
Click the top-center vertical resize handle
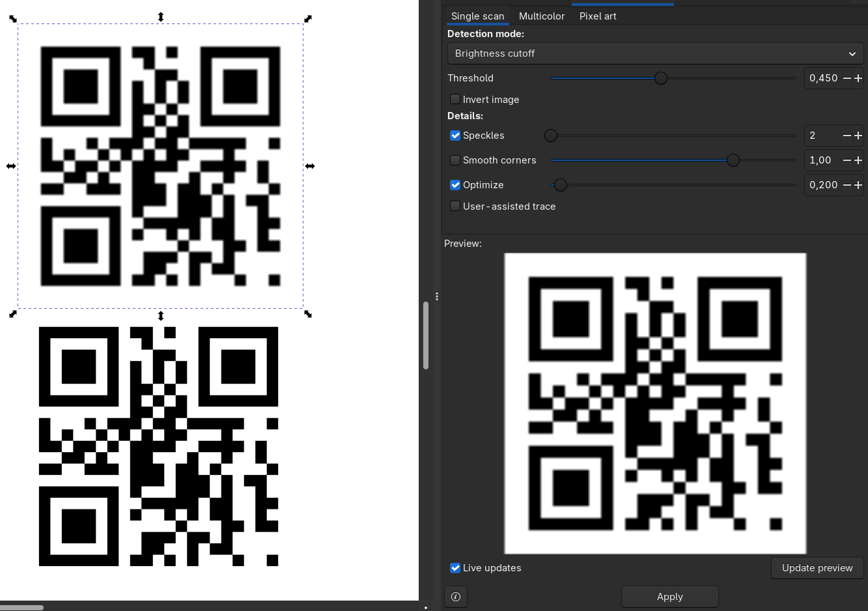tap(161, 17)
